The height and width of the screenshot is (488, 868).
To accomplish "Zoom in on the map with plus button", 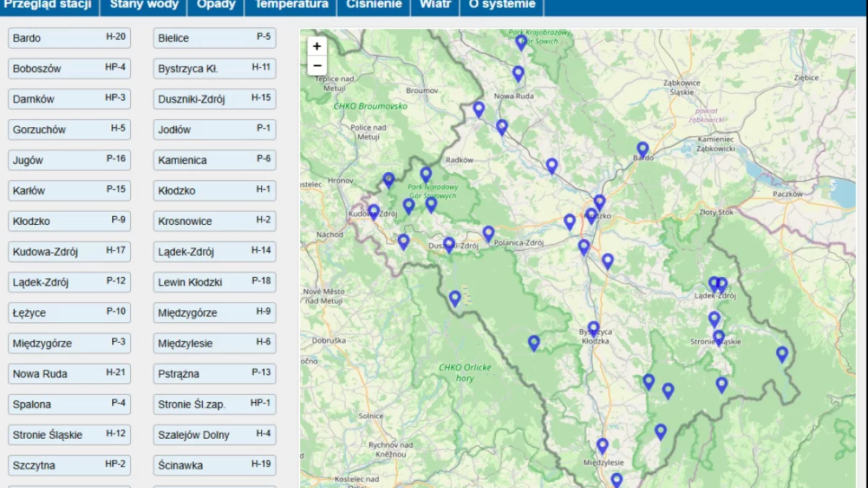I will [317, 46].
